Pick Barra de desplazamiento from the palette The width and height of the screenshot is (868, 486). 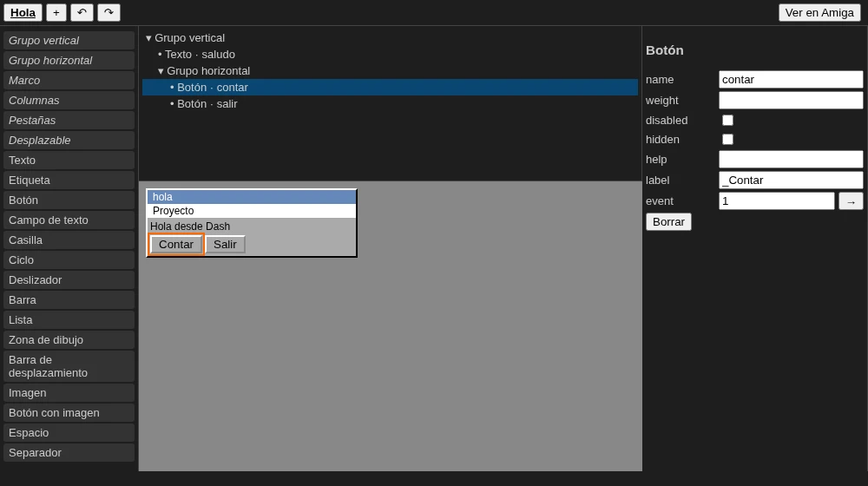69,366
